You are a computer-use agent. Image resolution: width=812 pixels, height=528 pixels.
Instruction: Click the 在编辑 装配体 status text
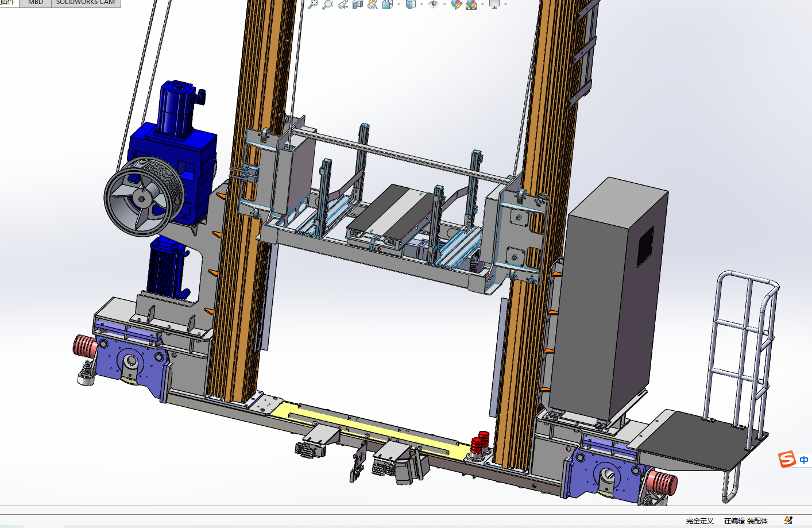(746, 521)
